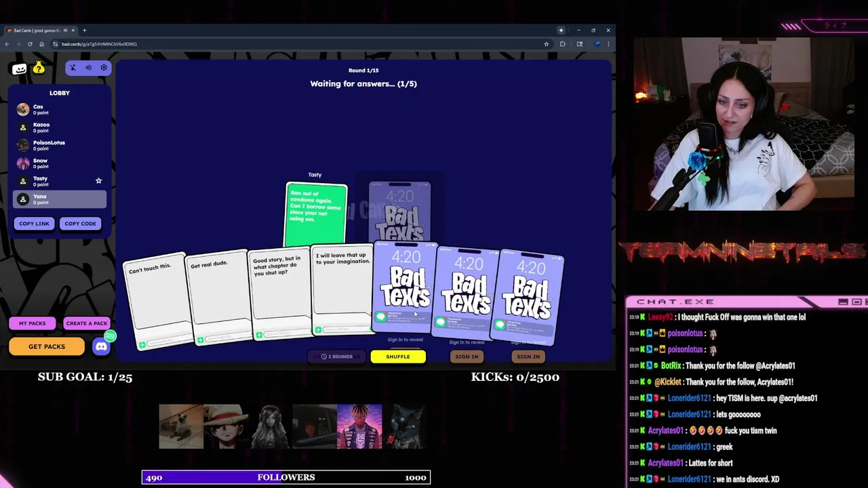Click the yellow Shuffle button
This screenshot has height=488, width=868.
coord(398,357)
